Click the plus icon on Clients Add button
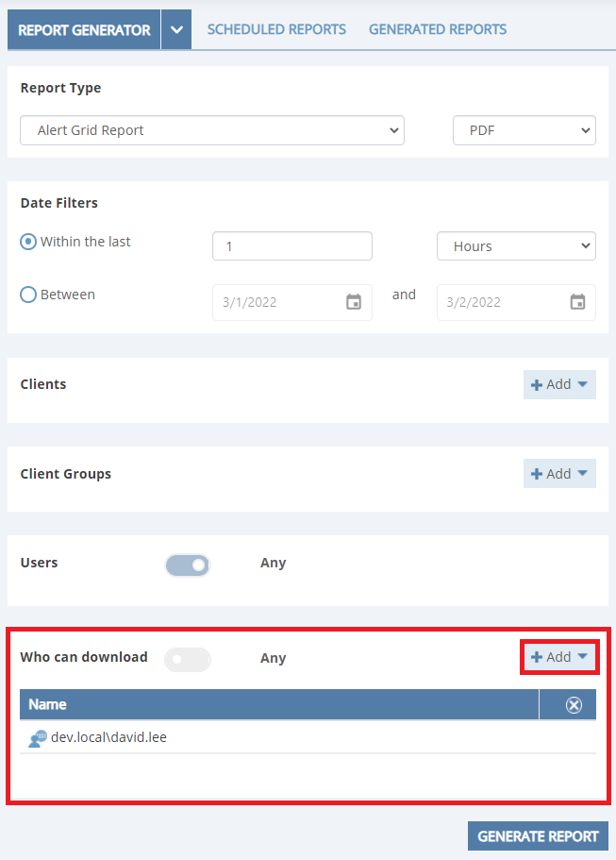The width and height of the screenshot is (616, 860). click(537, 385)
